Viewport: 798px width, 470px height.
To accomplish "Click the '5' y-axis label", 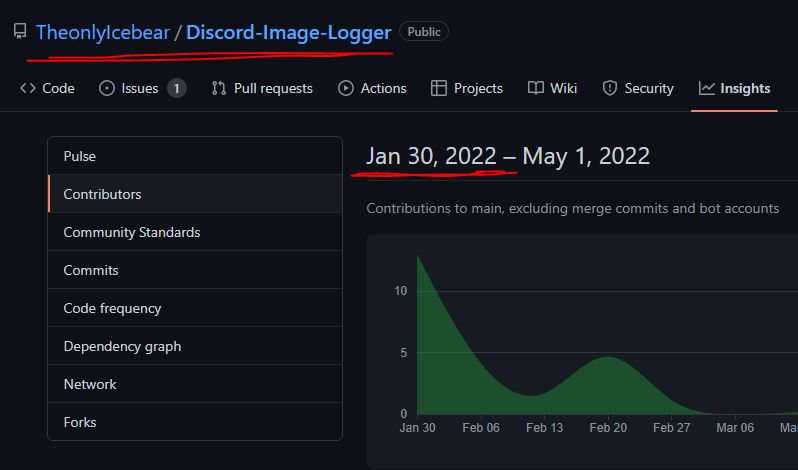I will pyautogui.click(x=404, y=352).
